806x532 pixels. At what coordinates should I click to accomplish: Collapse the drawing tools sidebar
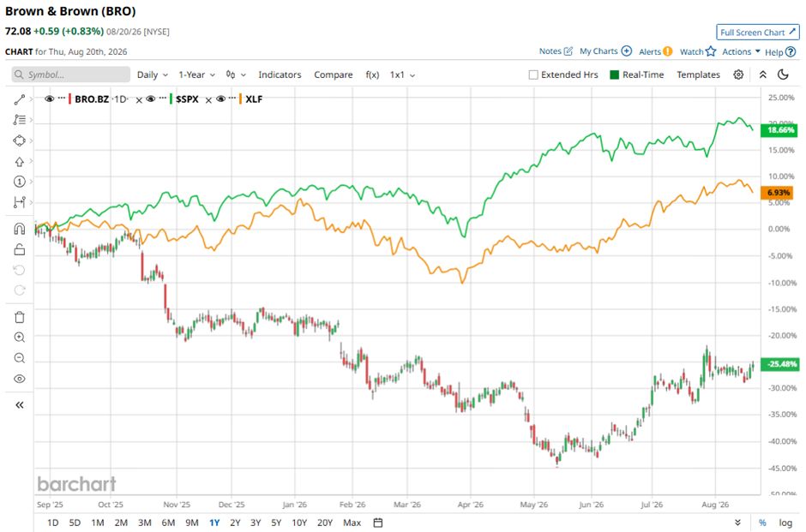coord(20,405)
